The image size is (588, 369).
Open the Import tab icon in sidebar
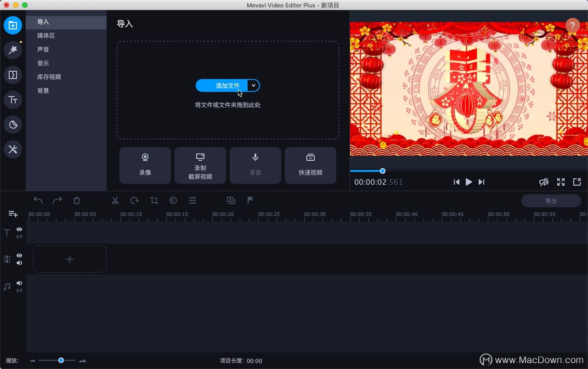pyautogui.click(x=13, y=25)
